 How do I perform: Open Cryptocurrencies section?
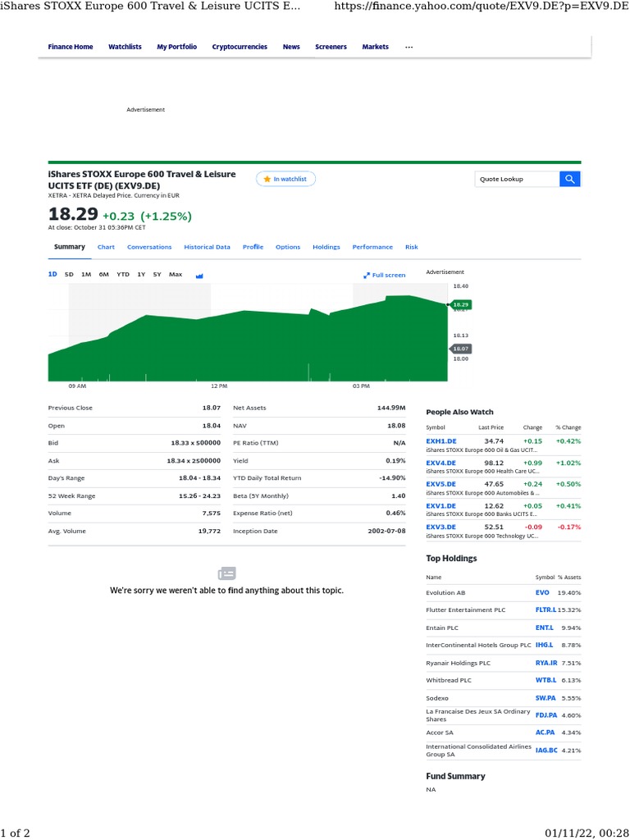[240, 47]
